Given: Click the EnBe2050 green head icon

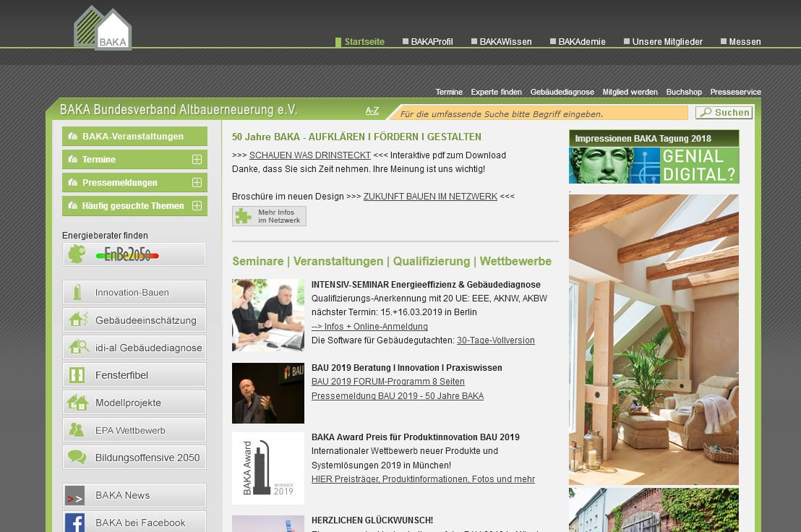Looking at the screenshot, I should click(x=77, y=254).
